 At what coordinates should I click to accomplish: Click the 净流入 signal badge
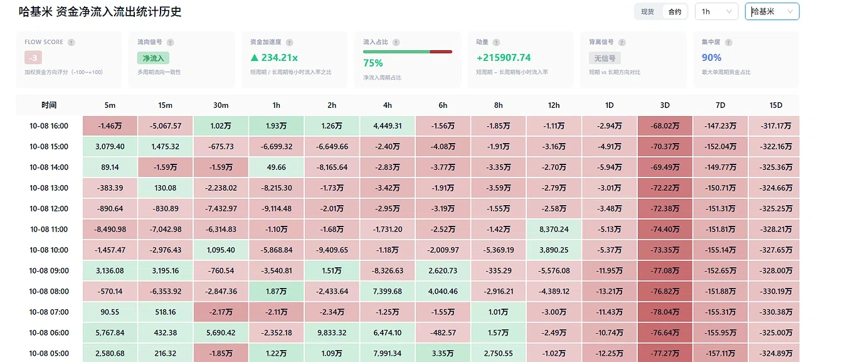coord(154,58)
